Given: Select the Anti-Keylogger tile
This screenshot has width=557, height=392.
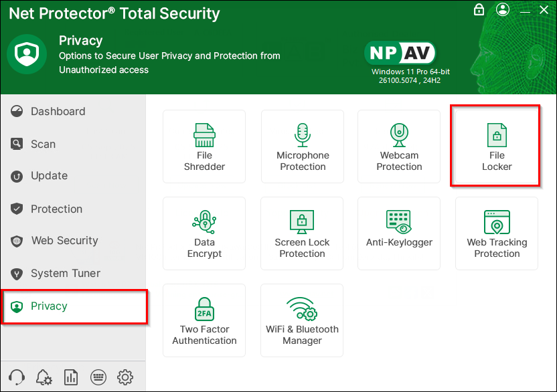Looking at the screenshot, I should tap(399, 233).
